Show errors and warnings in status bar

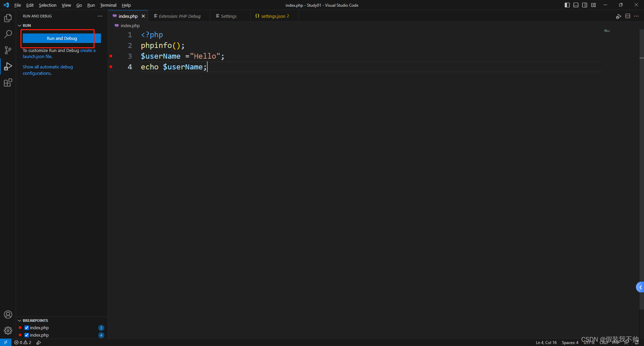23,342
